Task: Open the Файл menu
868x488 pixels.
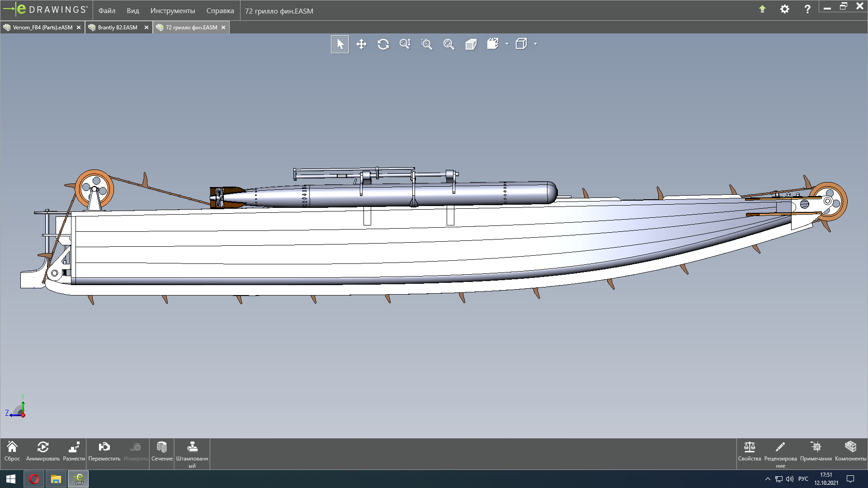Action: pyautogui.click(x=107, y=11)
